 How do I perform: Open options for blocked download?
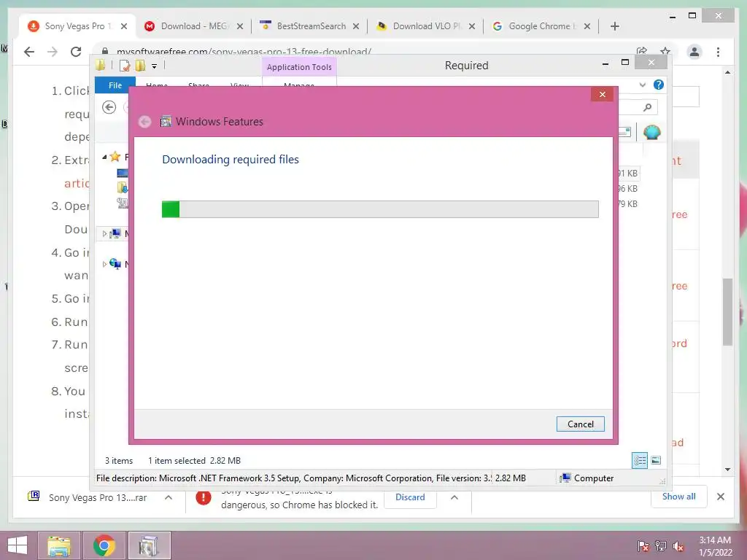pyautogui.click(x=454, y=497)
